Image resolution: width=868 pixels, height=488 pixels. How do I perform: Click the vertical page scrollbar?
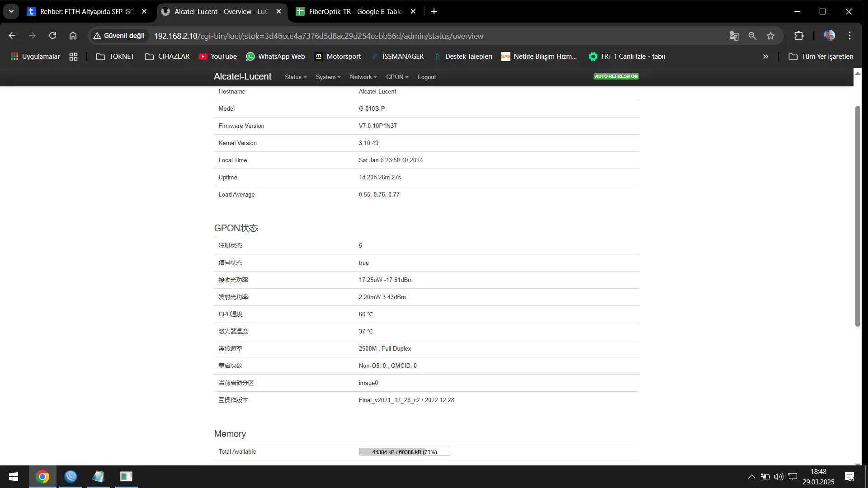coord(858,216)
